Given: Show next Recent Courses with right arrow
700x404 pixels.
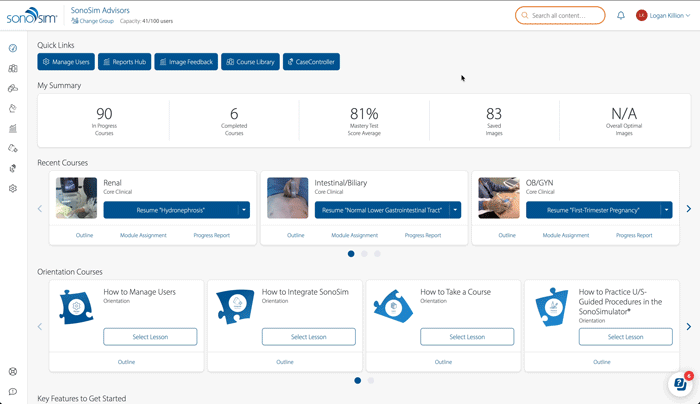Looking at the screenshot, I should click(688, 208).
